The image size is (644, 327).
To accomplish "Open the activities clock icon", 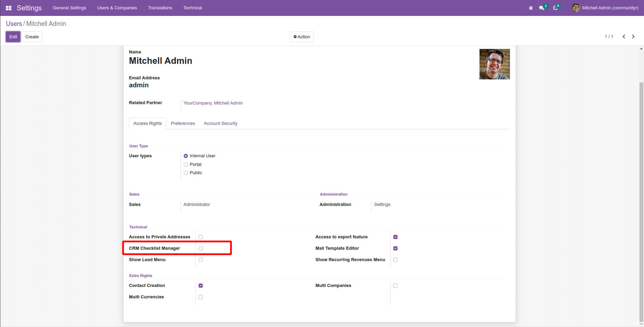I will 555,8.
